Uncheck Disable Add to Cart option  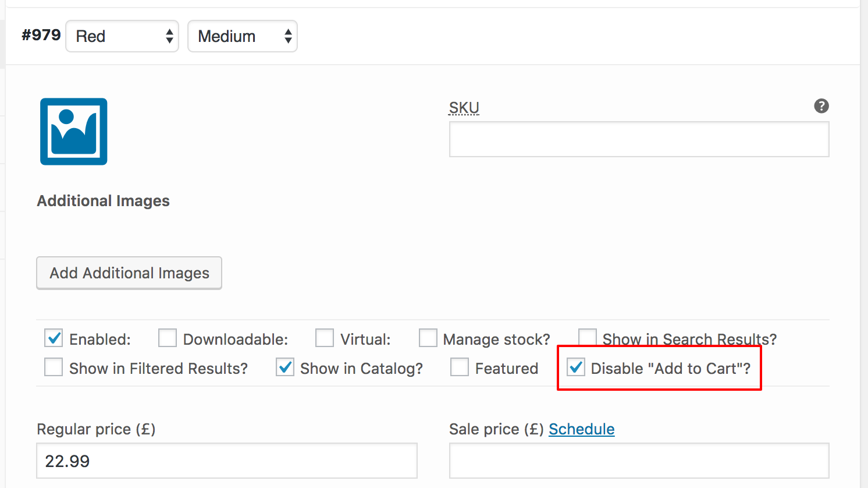click(x=575, y=367)
